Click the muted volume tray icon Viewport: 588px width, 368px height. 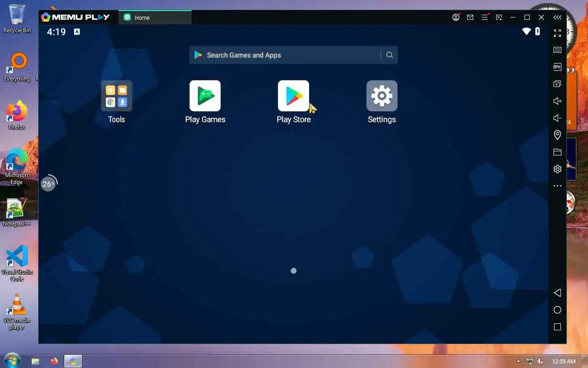(x=541, y=362)
